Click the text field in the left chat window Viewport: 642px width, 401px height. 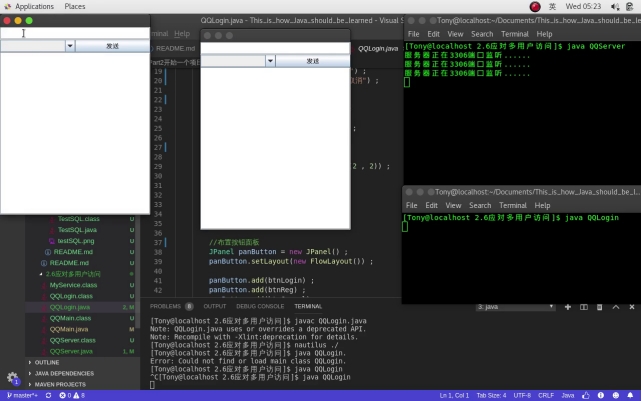75,33
